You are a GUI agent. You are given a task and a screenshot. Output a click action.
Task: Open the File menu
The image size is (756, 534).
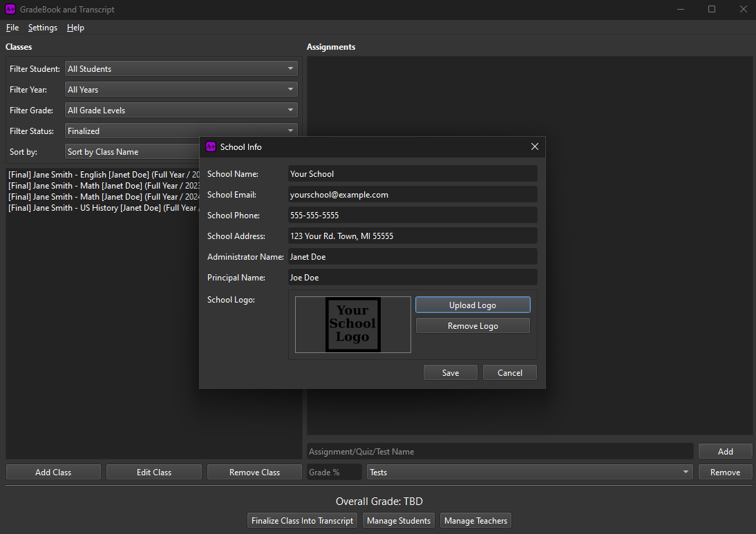click(x=12, y=28)
